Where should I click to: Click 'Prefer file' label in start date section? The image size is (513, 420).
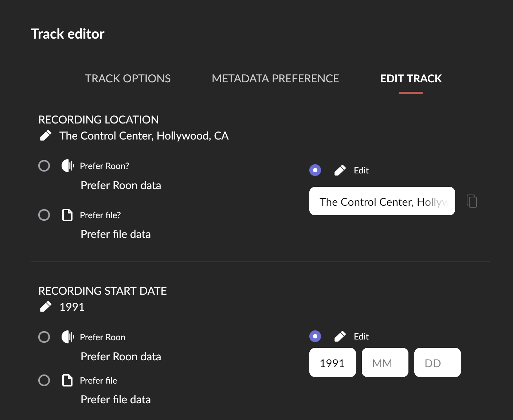[x=98, y=381]
